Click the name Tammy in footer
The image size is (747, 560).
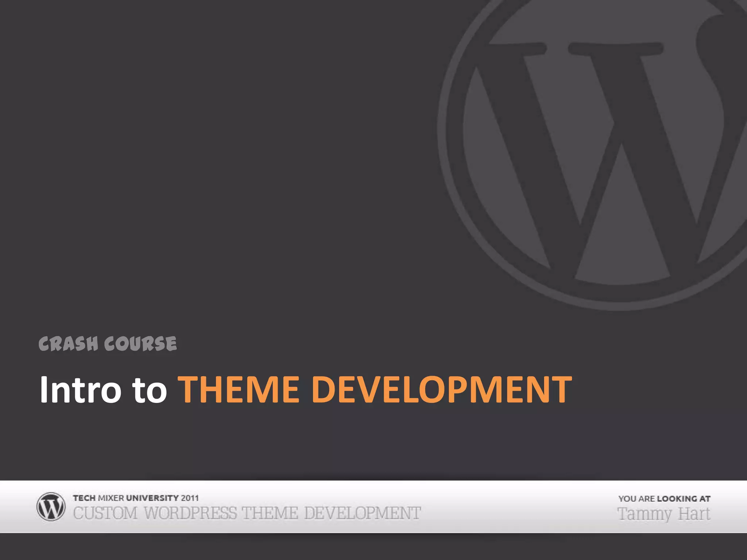pos(645,514)
